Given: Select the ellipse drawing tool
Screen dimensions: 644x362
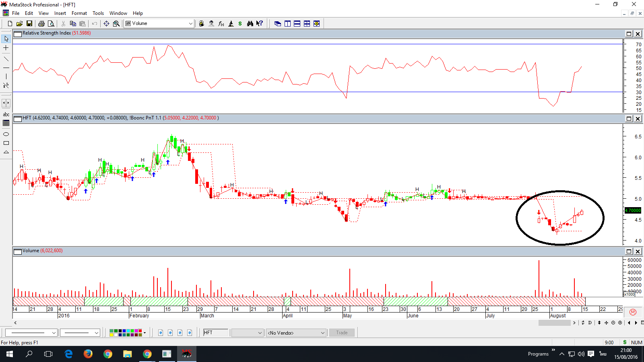Looking at the screenshot, I should coord(6,134).
